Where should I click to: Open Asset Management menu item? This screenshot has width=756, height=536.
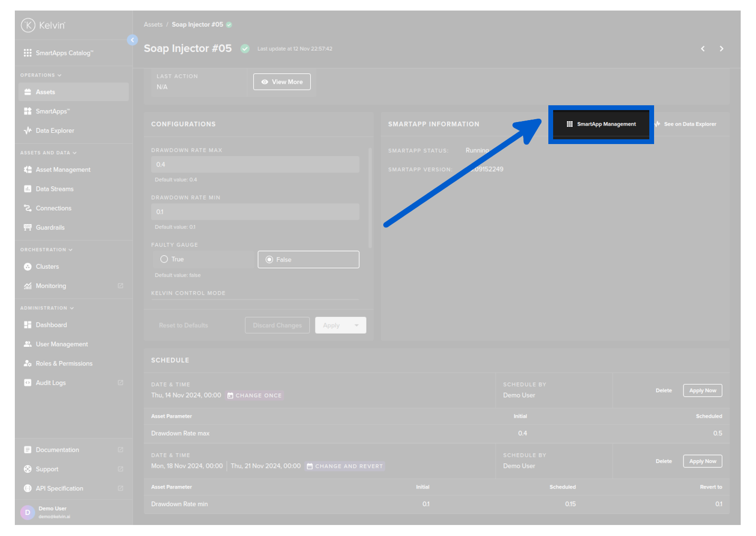(x=63, y=170)
